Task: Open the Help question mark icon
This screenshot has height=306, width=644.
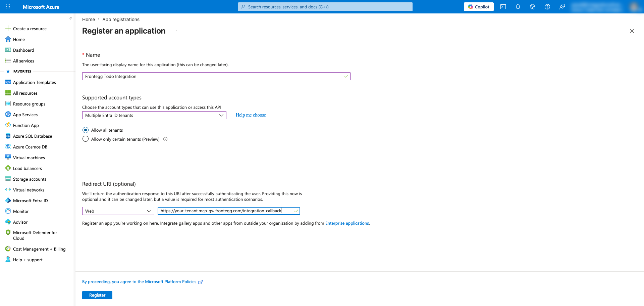Action: point(547,7)
